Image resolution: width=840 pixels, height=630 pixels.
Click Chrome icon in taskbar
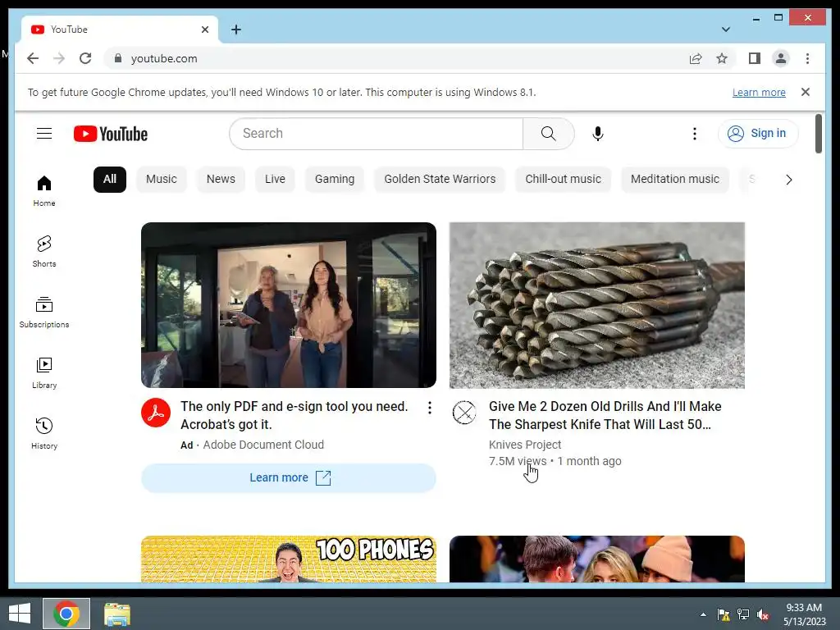coord(66,614)
